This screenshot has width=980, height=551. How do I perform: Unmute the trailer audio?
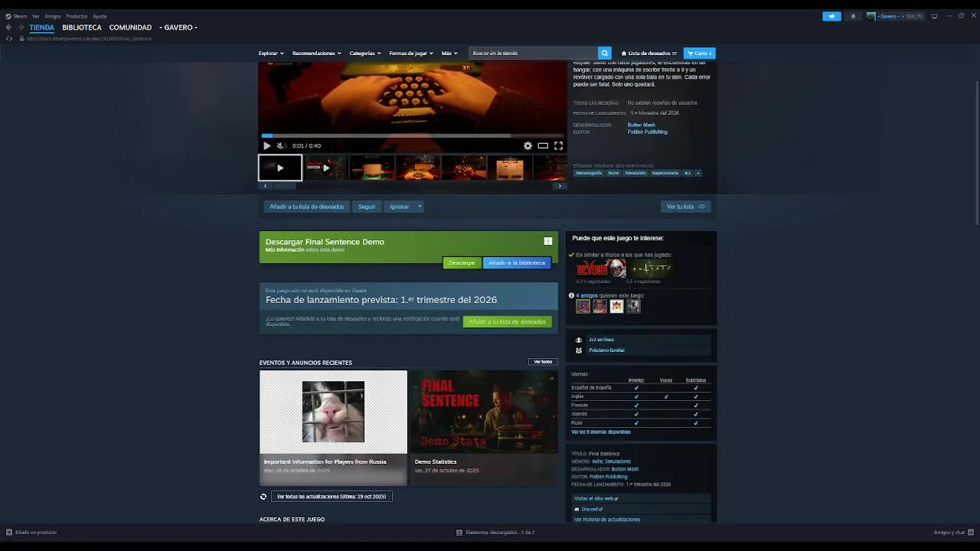[280, 145]
